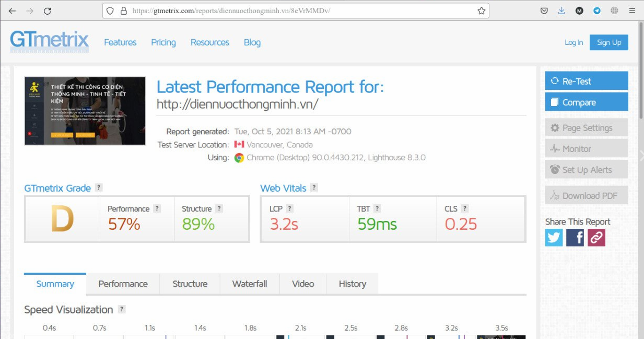
Task: Click question mark beside GTmetrix Grade
Action: tap(99, 188)
